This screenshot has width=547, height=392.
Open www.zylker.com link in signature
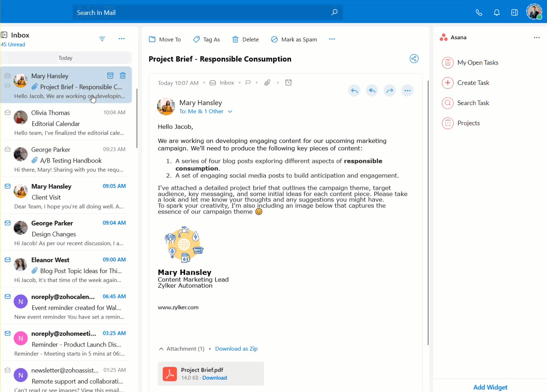[x=178, y=307]
